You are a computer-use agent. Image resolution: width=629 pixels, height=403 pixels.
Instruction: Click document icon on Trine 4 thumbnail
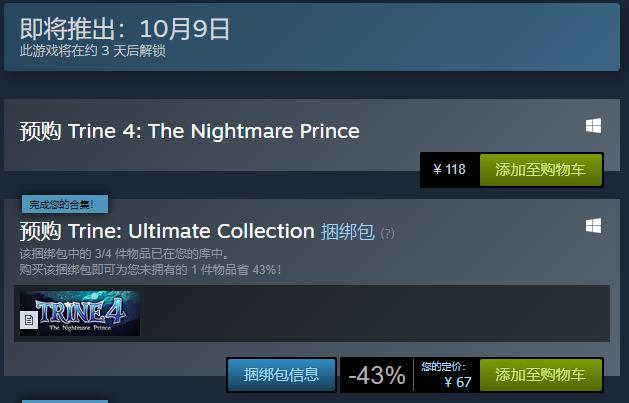(x=29, y=320)
